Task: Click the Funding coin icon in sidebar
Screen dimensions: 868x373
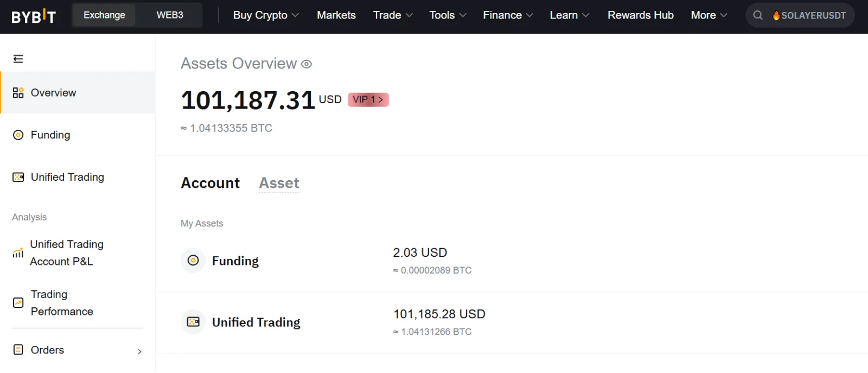Action: tap(18, 135)
